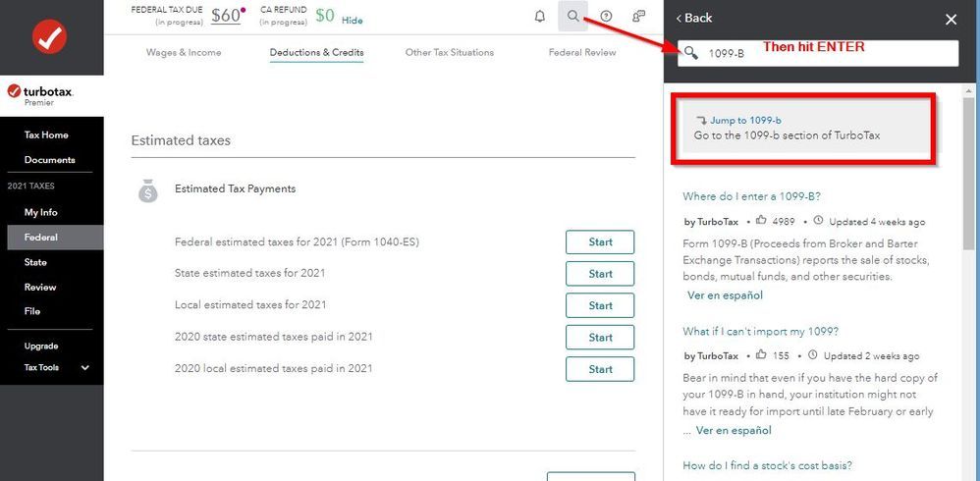The image size is (980, 481).
Task: Start 2020 local estimated taxes paid in 2021
Action: [x=600, y=369]
